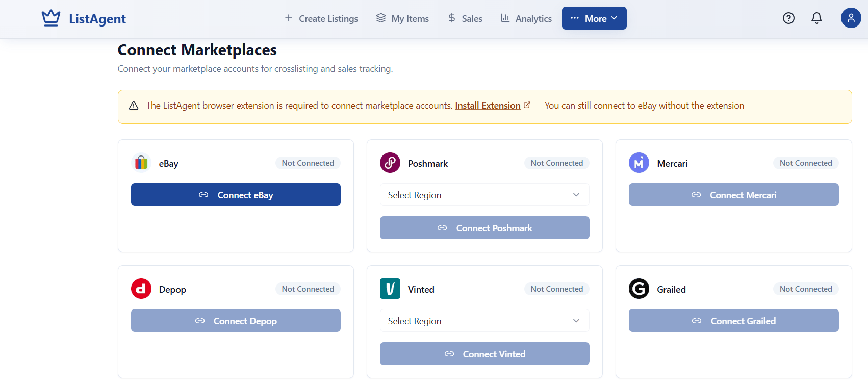Click the Connect Vinted button
868x389 pixels.
tap(484, 354)
